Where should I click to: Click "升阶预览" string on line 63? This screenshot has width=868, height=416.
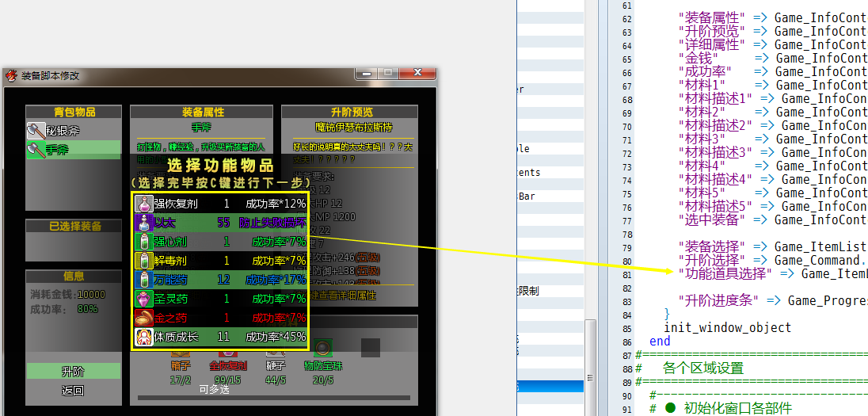[x=711, y=32]
